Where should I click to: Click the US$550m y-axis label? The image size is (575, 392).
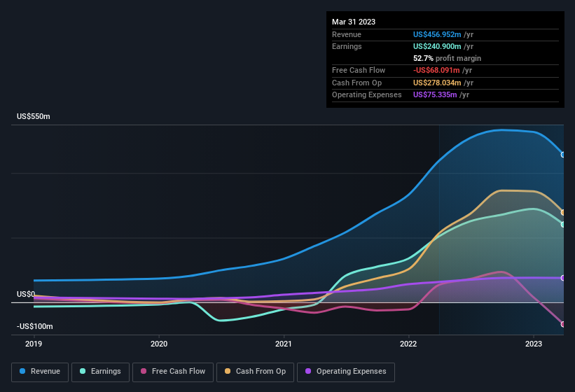click(x=34, y=116)
